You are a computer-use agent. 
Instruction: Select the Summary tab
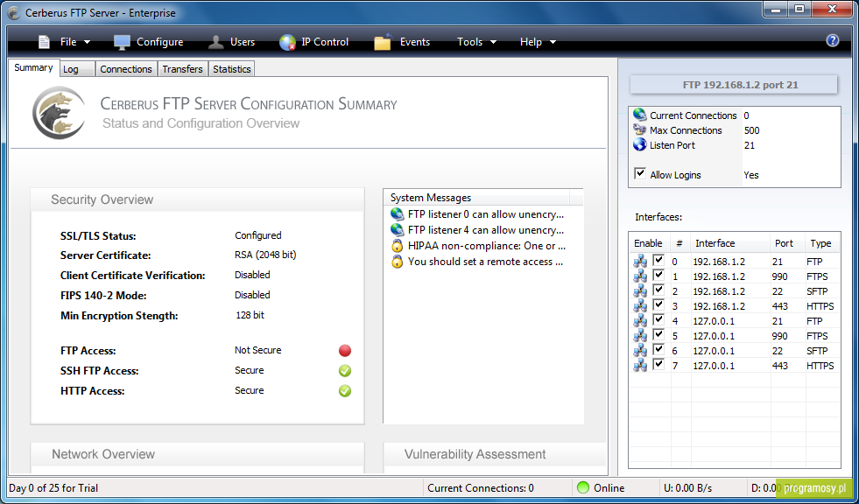pyautogui.click(x=33, y=68)
